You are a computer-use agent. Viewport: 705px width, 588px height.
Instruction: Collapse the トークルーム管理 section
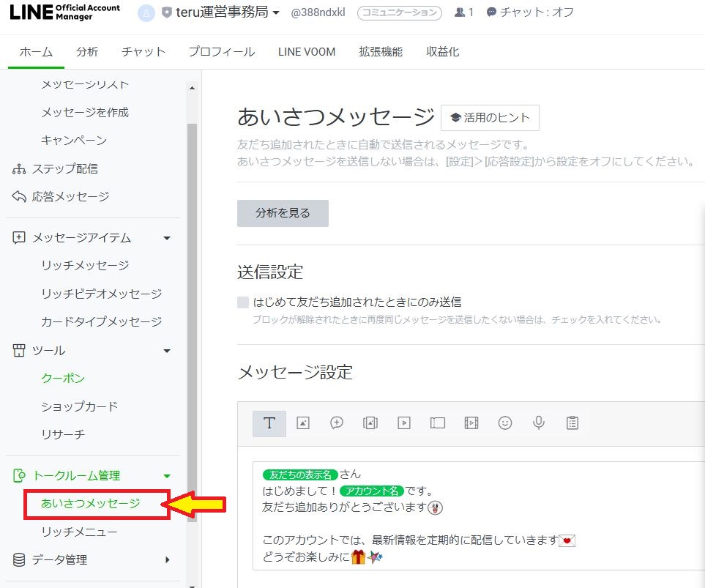(x=167, y=476)
